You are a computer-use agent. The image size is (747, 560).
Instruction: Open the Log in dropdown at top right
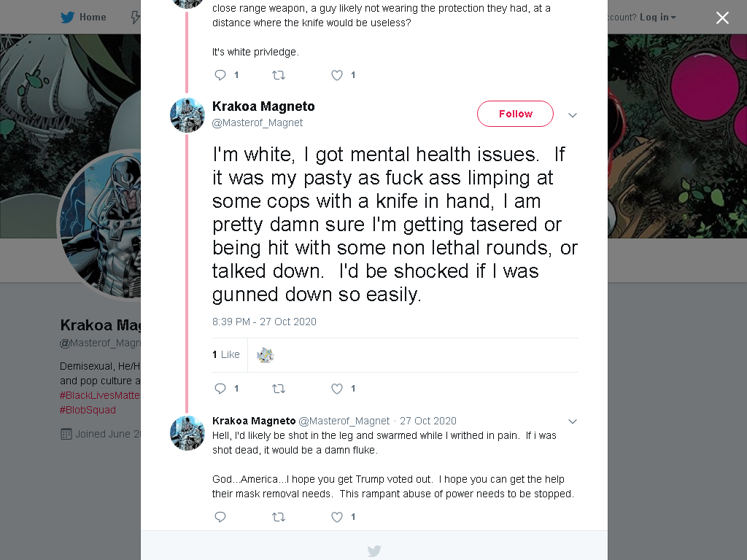click(x=657, y=17)
